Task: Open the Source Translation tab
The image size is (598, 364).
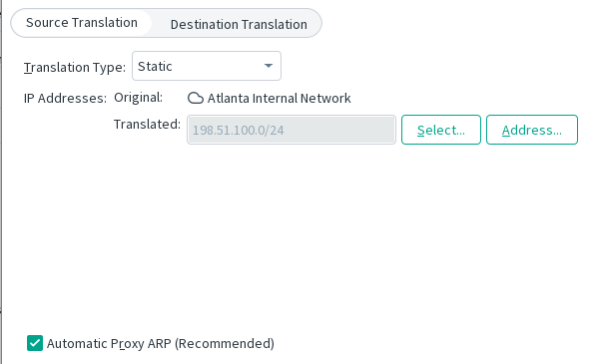Action: pyautogui.click(x=82, y=23)
